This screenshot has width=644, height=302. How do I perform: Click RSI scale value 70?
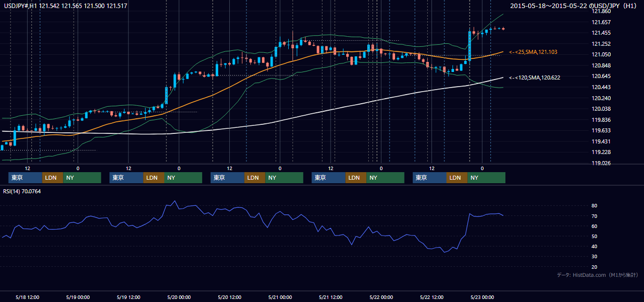coord(595,216)
